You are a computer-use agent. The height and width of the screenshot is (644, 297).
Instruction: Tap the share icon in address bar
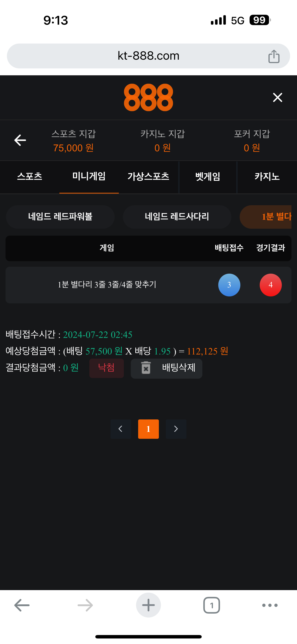(274, 56)
